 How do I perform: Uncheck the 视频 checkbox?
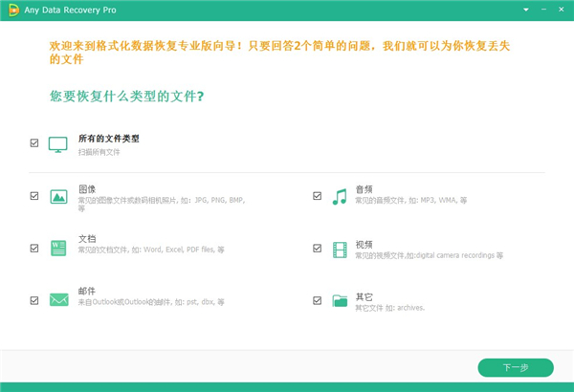click(x=317, y=249)
